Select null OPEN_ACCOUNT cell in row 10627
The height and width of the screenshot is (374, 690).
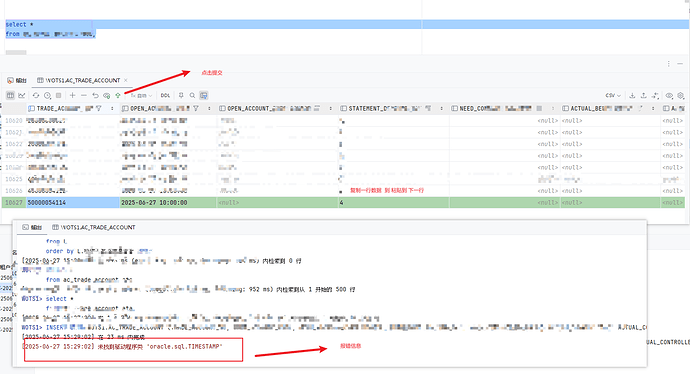tap(277, 202)
